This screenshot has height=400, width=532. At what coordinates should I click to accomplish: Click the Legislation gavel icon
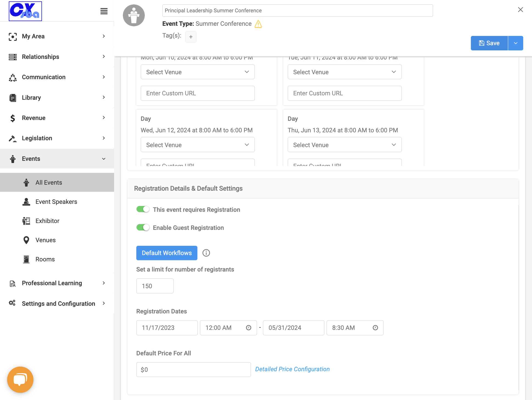[13, 138]
